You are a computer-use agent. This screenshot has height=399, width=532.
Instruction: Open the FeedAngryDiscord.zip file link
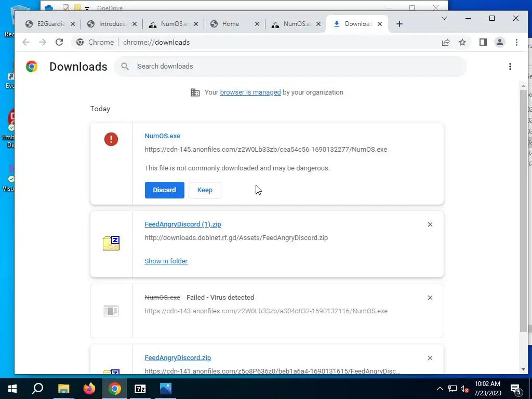pyautogui.click(x=178, y=357)
